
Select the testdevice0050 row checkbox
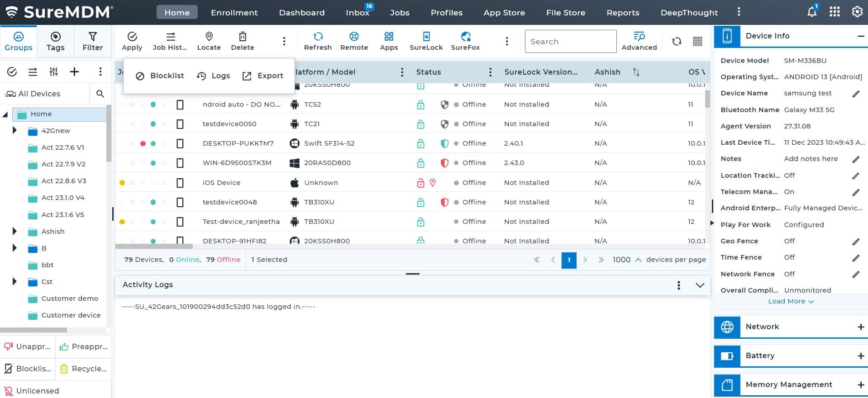point(180,124)
